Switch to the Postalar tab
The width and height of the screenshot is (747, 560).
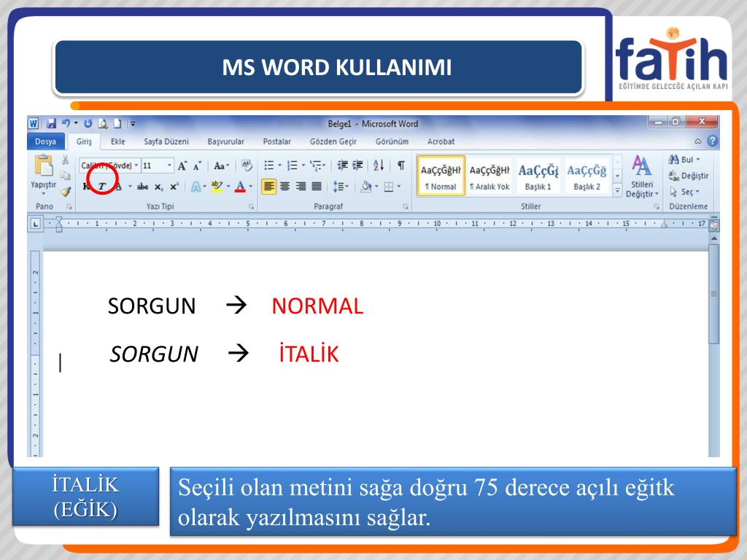(276, 141)
